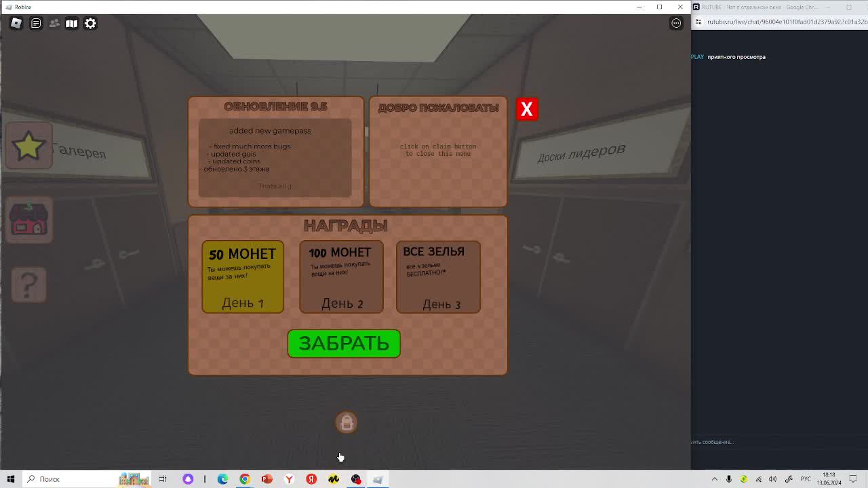Open the question mark help button

click(28, 285)
